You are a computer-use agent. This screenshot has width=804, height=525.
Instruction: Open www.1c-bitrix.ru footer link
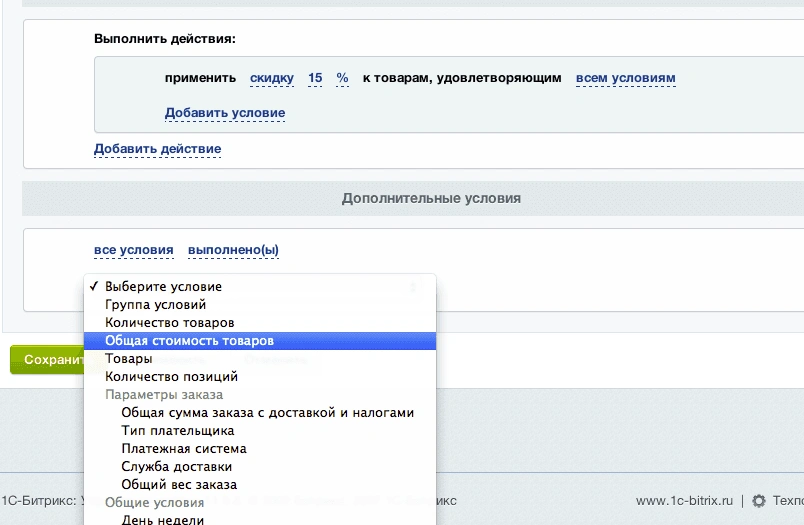[x=684, y=501]
